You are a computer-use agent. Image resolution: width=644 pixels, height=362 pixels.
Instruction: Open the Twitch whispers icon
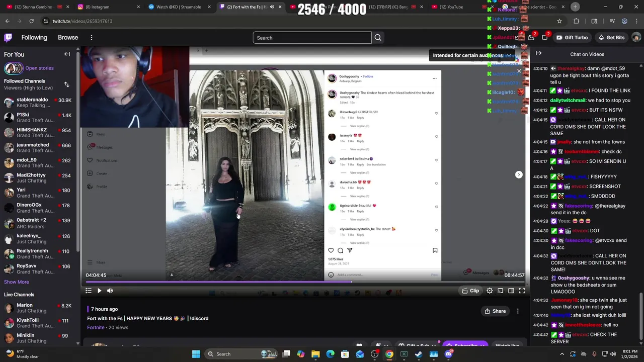point(545,38)
